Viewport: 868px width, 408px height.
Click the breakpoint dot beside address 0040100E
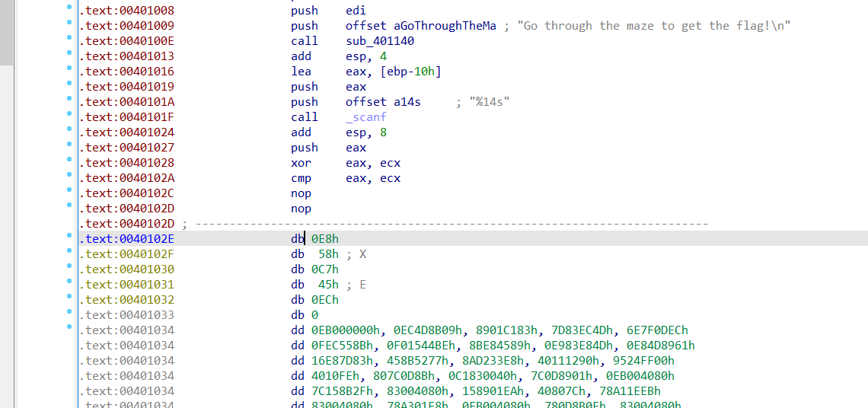[x=69, y=37]
